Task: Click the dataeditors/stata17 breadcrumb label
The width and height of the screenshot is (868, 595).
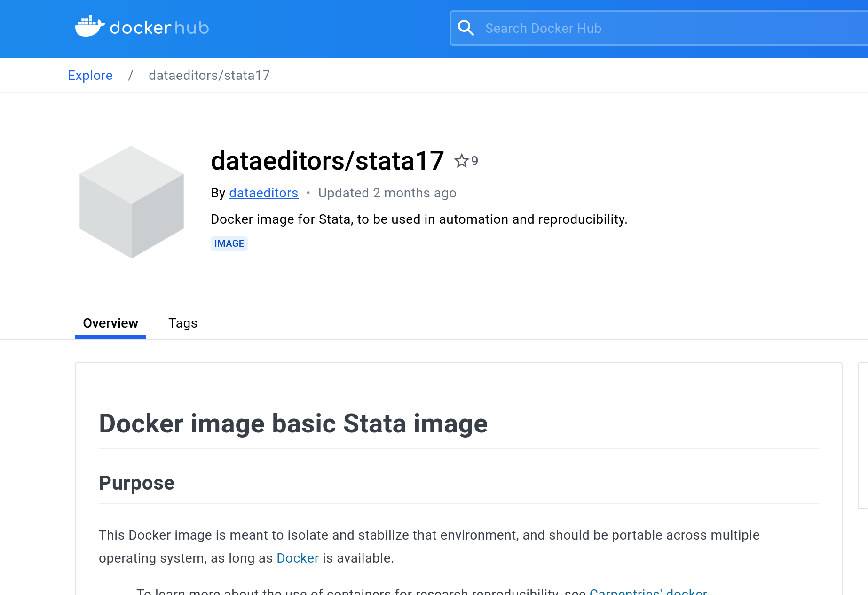Action: coord(209,75)
